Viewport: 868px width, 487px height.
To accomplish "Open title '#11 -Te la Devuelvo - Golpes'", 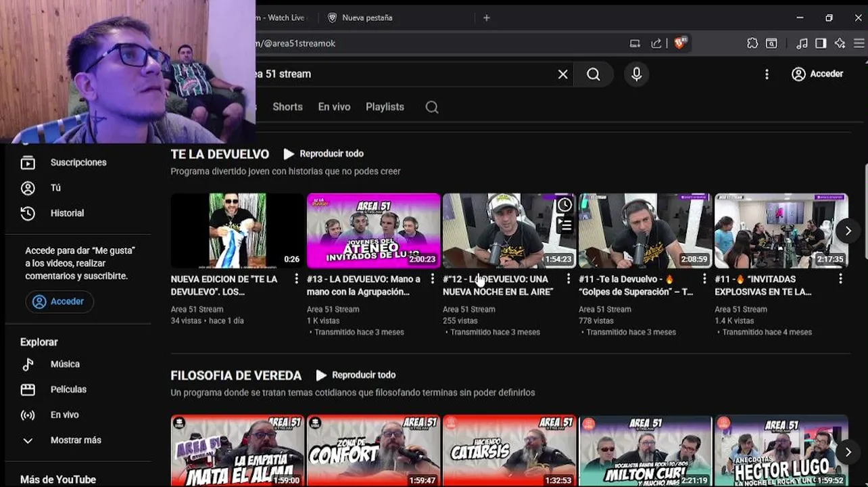I will 636,285.
